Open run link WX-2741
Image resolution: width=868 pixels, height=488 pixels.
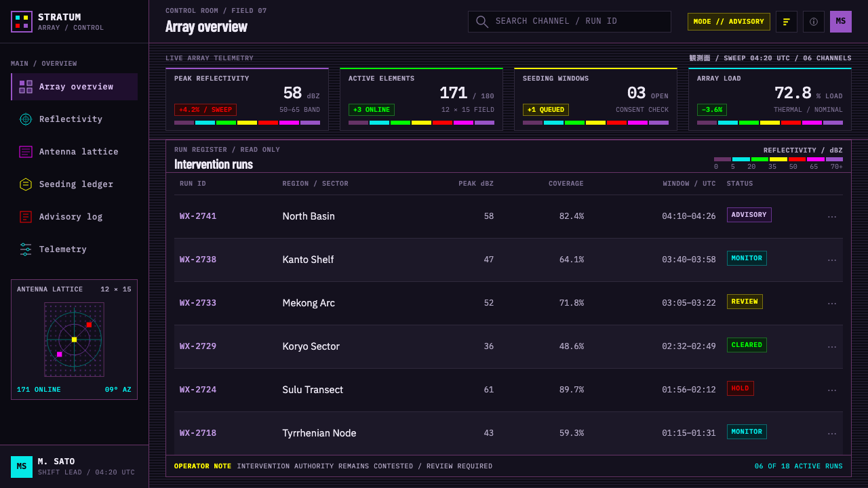[x=198, y=216]
